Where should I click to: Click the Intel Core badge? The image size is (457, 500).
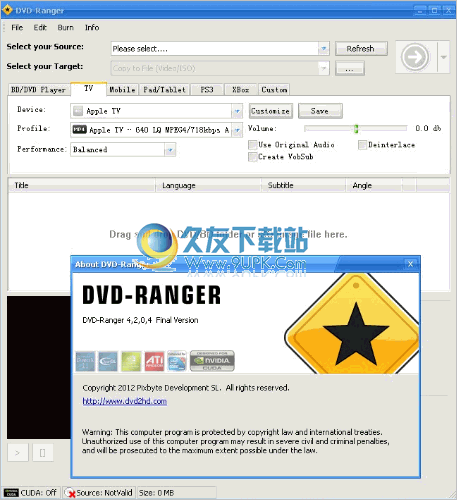tap(177, 361)
